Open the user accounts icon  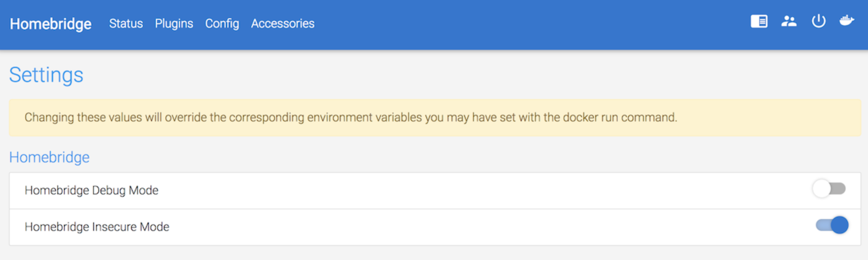click(x=789, y=22)
